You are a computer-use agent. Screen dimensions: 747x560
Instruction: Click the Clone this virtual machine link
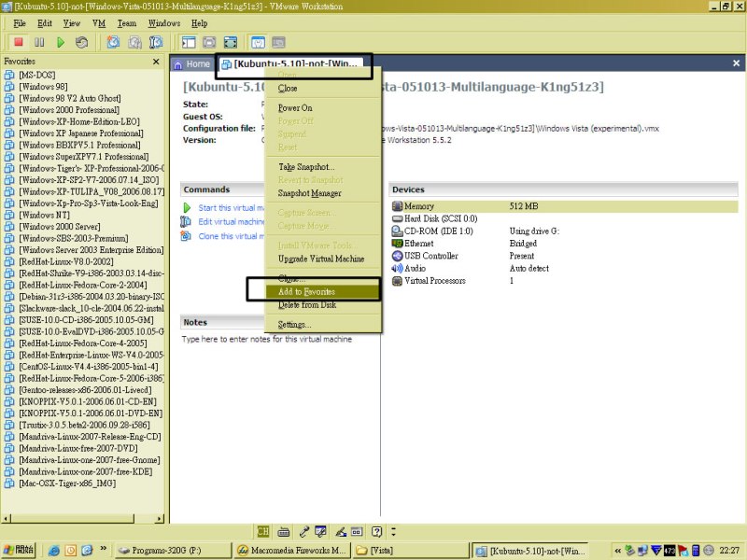231,236
